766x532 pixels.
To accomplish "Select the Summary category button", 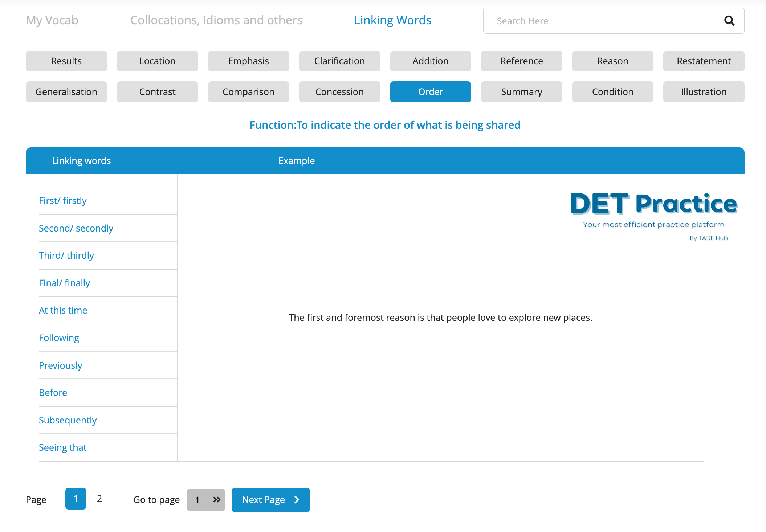I will (x=522, y=91).
